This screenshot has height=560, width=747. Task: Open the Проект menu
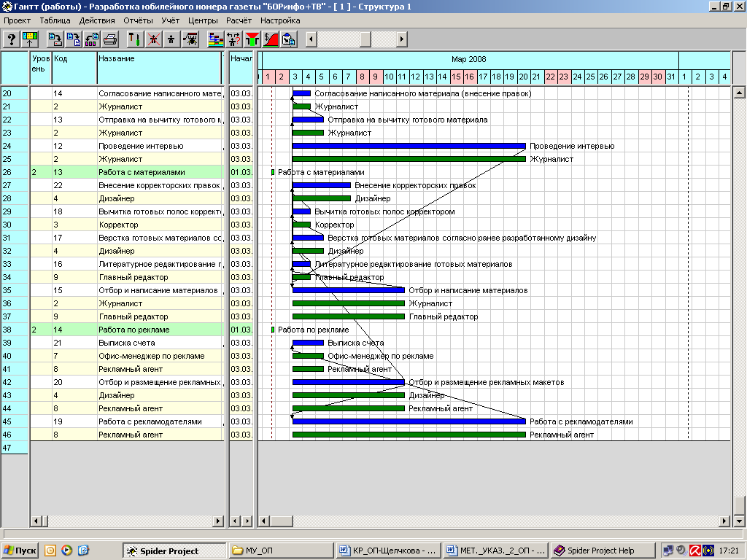click(18, 20)
